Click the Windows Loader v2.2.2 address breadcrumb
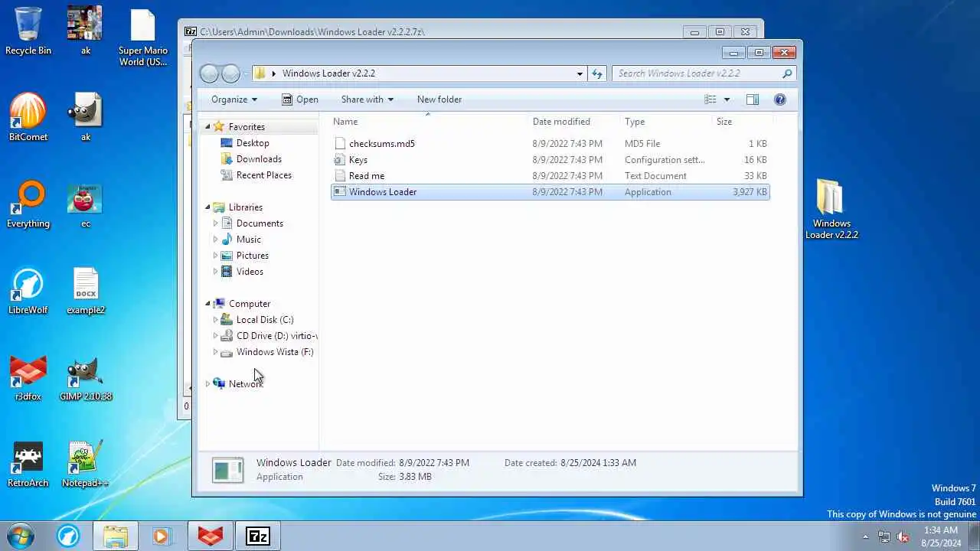980x551 pixels. tap(328, 73)
